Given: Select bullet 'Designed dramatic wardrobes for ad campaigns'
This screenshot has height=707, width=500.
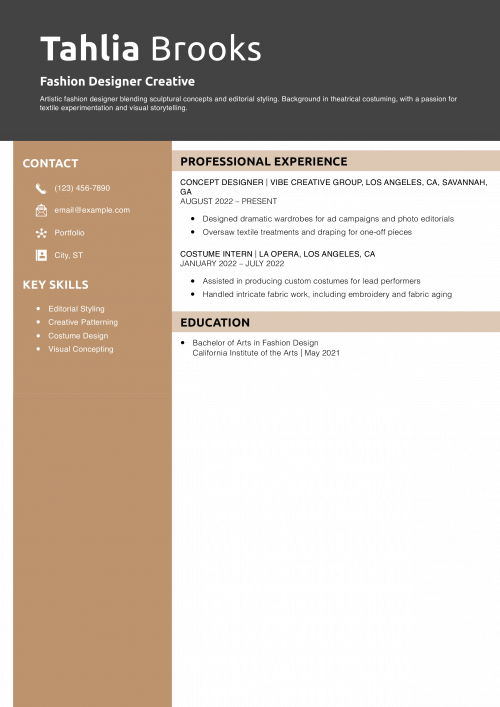Looking at the screenshot, I should (328, 219).
